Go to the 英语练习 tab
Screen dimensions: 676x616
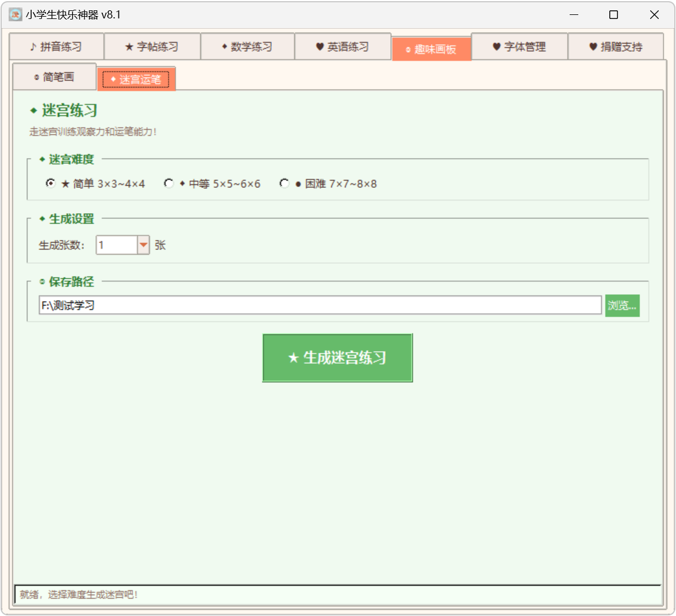(x=343, y=47)
